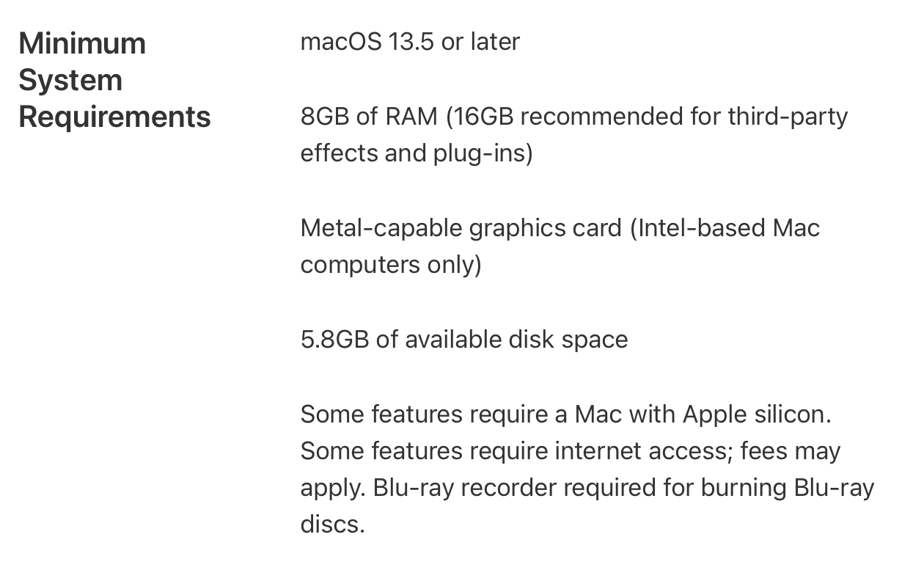Click the "computers only" text
The height and width of the screenshot is (581, 924).
389,265
